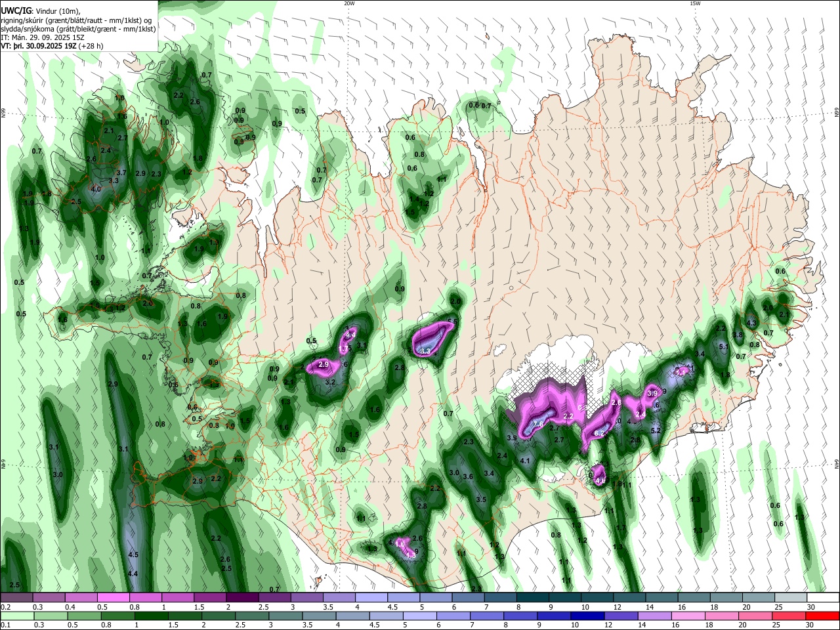The height and width of the screenshot is (630, 840).
Task: Click the 'UWC/IG' bold title text
Action: (16, 11)
